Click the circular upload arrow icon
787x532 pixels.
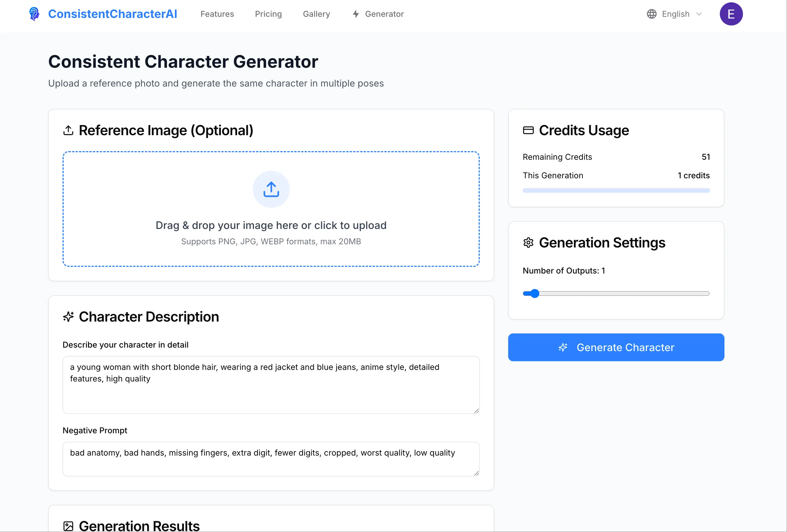pyautogui.click(x=271, y=189)
